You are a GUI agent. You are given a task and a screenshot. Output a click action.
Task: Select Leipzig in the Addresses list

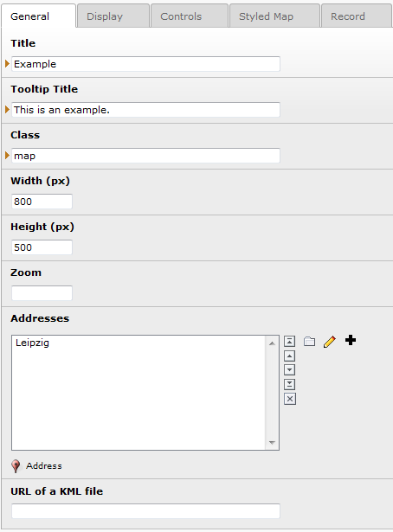coord(32,343)
